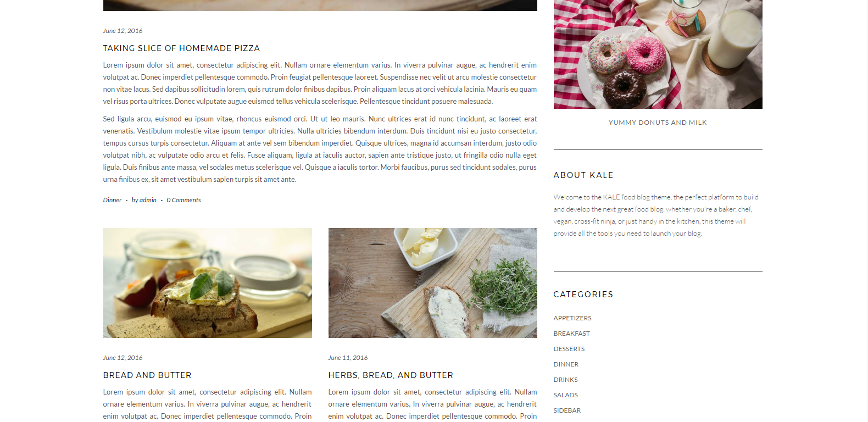Open the Herbs, Bread, and Butter post title
868x422 pixels.
coord(391,375)
